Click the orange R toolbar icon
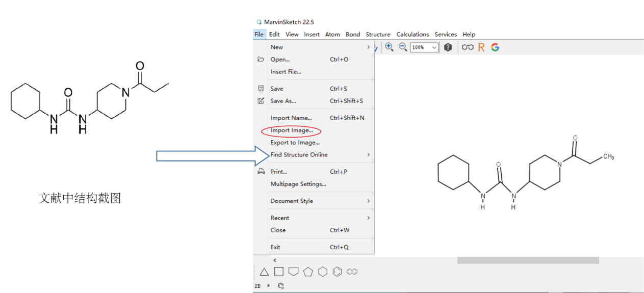 pyautogui.click(x=481, y=47)
